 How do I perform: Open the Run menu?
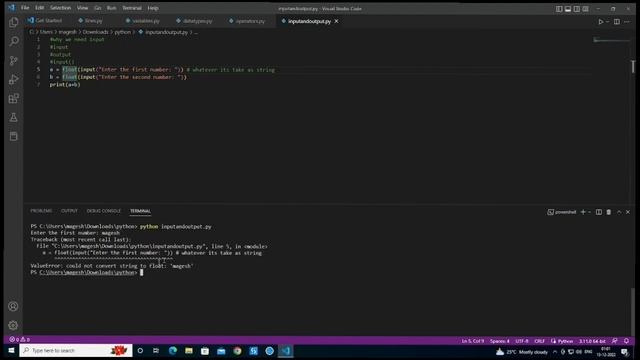coord(111,8)
